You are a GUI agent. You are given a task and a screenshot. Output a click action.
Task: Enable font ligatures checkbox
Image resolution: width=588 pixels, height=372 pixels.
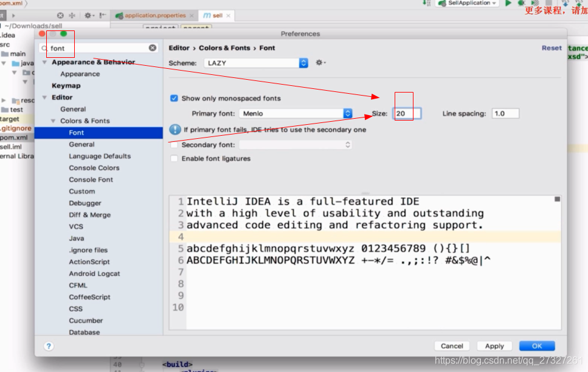point(174,158)
